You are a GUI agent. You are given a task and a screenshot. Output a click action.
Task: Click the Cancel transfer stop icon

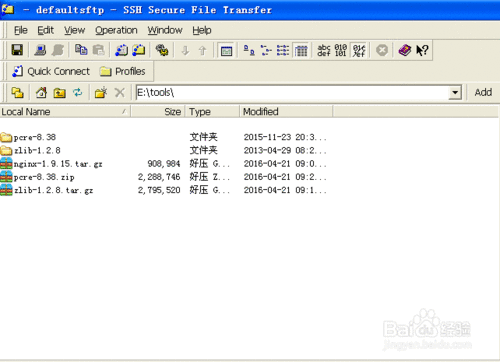382,50
